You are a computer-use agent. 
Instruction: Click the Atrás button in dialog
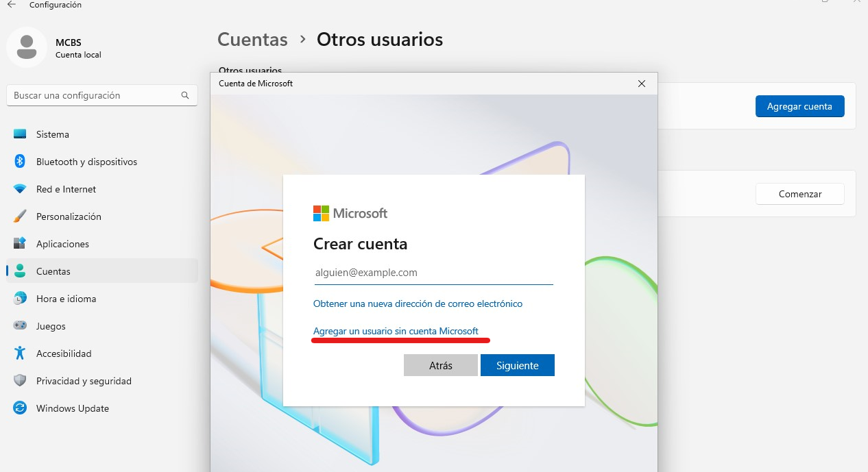tap(441, 365)
